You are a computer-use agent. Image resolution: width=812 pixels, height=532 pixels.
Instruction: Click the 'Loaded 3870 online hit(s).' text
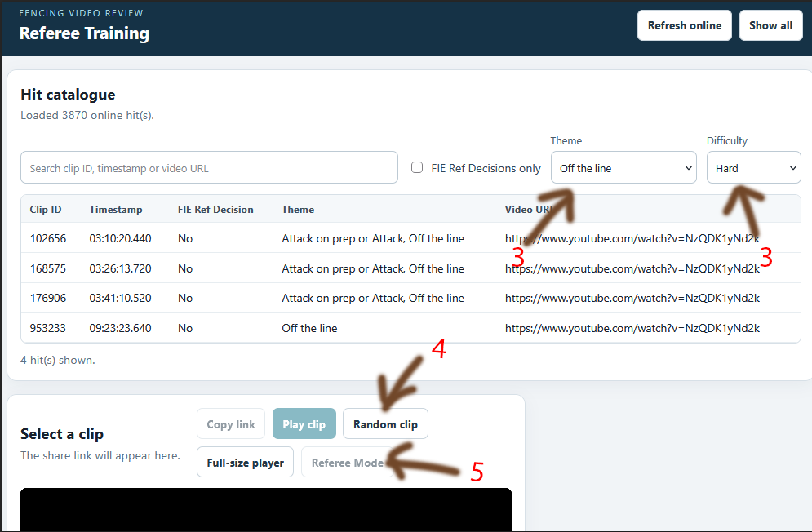[87, 115]
